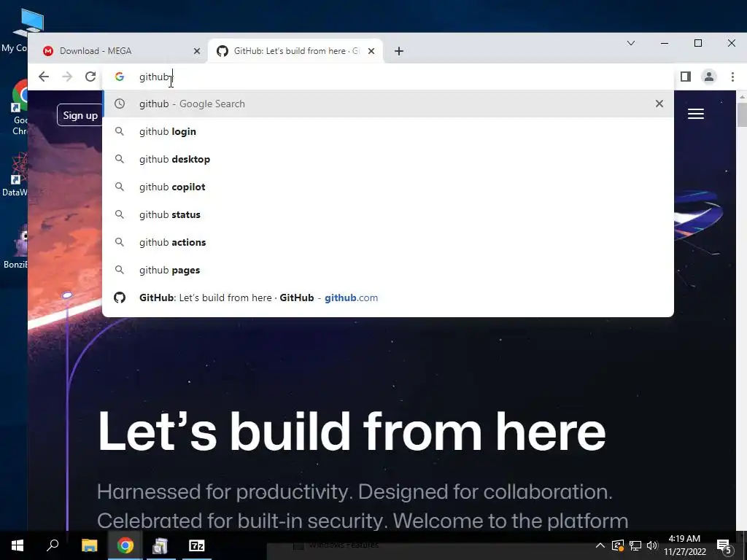Open the 7-Zip taskbar icon
Screen dimensions: 747x560
[x=197, y=545]
